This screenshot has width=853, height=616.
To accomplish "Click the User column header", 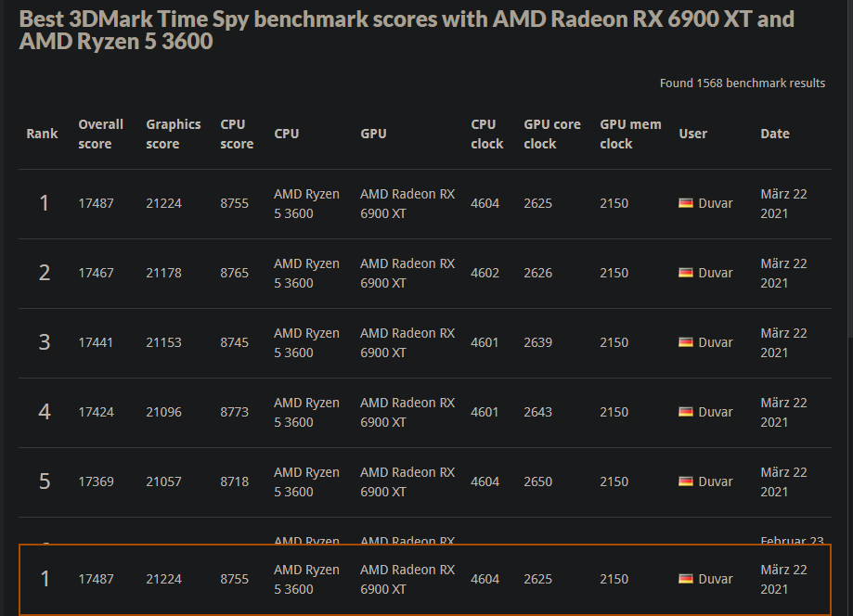I will coord(692,134).
